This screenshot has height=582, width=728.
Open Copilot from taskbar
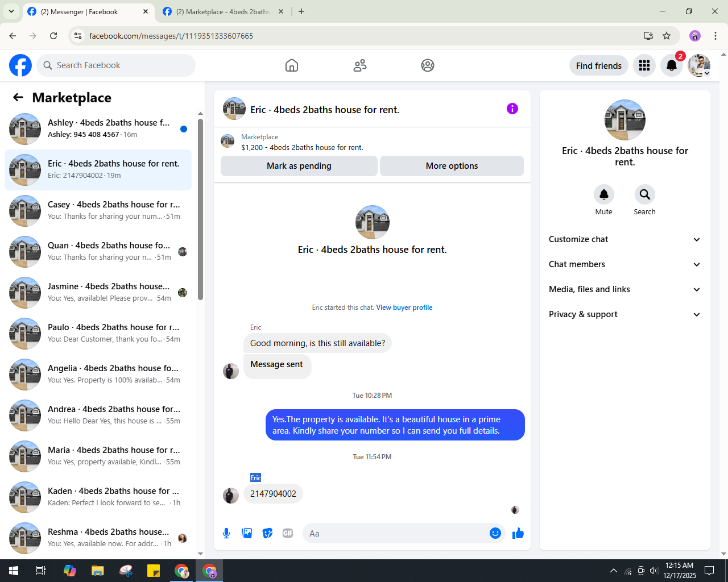(70, 571)
